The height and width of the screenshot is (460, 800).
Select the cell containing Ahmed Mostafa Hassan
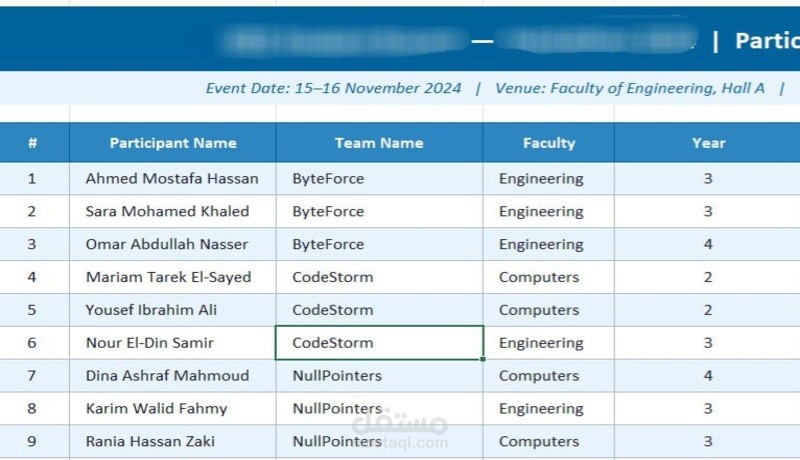172,179
